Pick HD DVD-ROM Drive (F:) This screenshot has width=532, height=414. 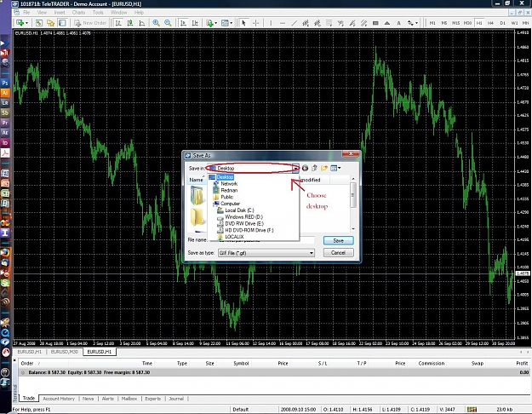pos(249,230)
